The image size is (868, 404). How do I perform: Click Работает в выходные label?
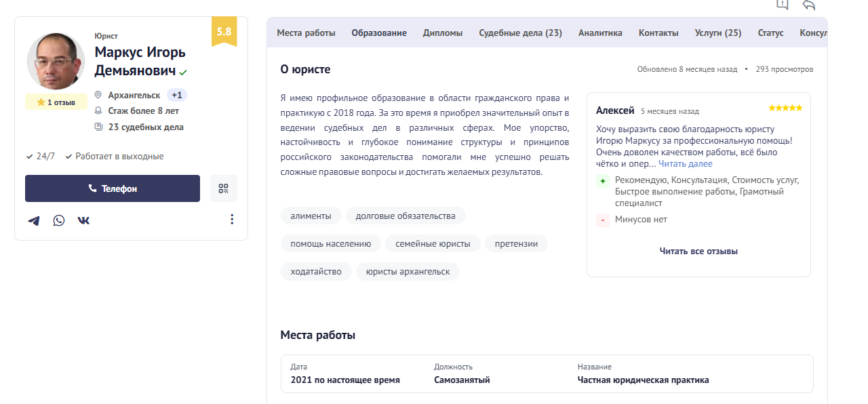(119, 156)
